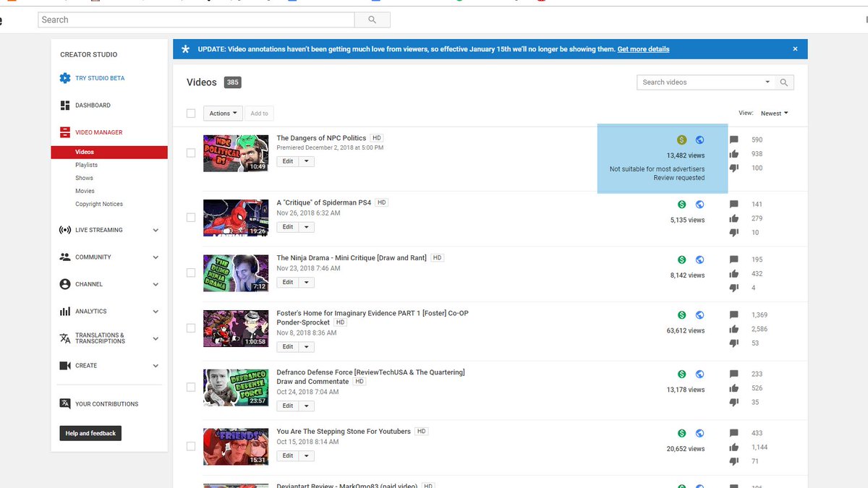This screenshot has height=488, width=868.
Task: Click yellow monetization icon for NPC Politics
Action: pos(681,140)
